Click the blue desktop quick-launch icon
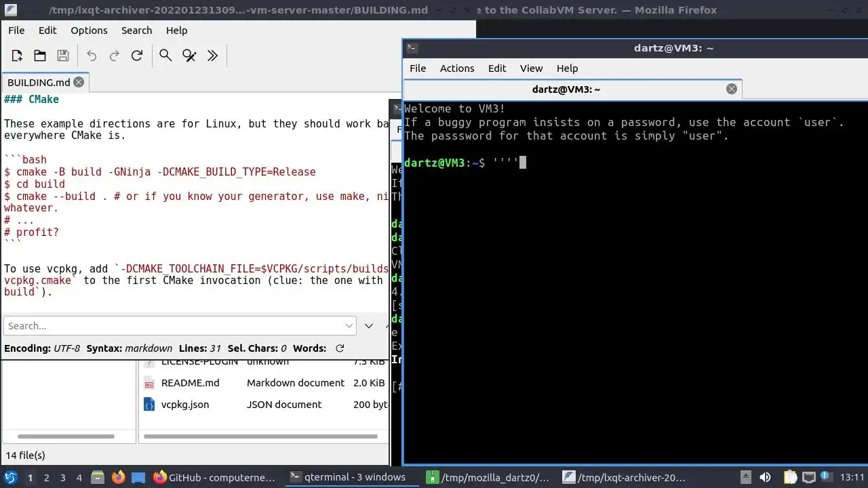This screenshot has width=868, height=488. click(x=138, y=477)
